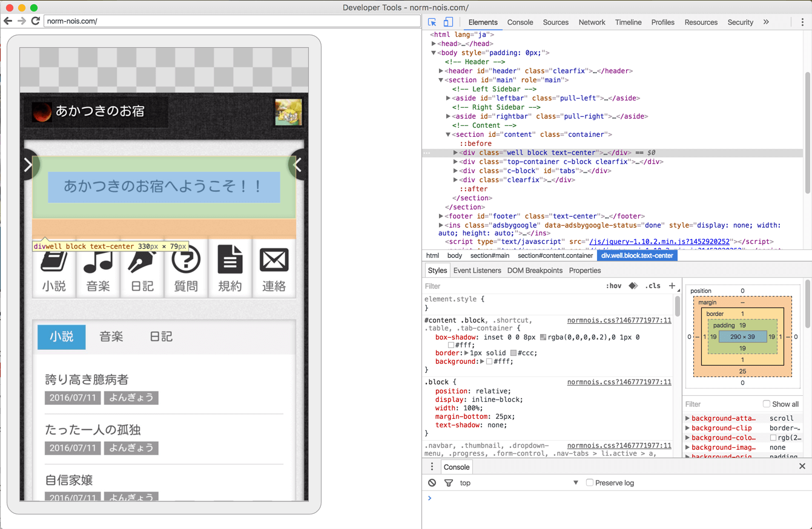The width and height of the screenshot is (812, 529).
Task: Toggle the :hov element state button
Action: tap(613, 286)
